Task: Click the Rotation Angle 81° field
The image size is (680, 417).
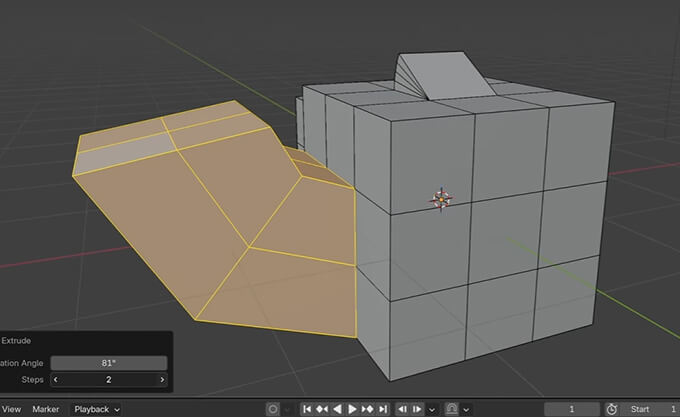Action: tap(108, 363)
